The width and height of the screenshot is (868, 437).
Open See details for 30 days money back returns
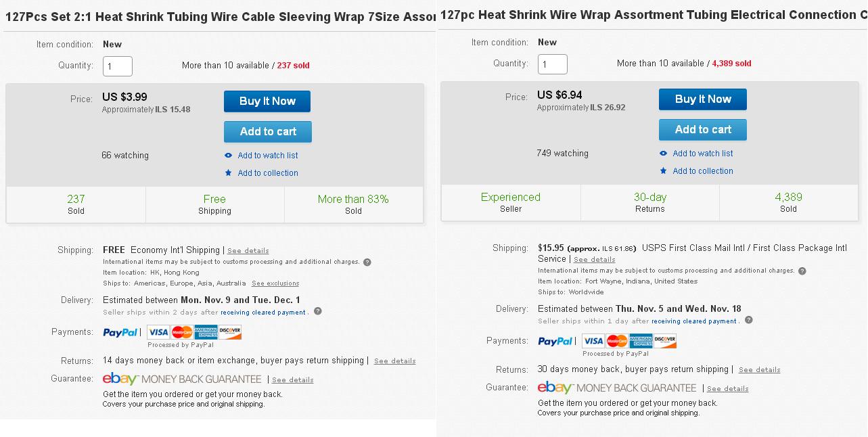[x=759, y=370]
